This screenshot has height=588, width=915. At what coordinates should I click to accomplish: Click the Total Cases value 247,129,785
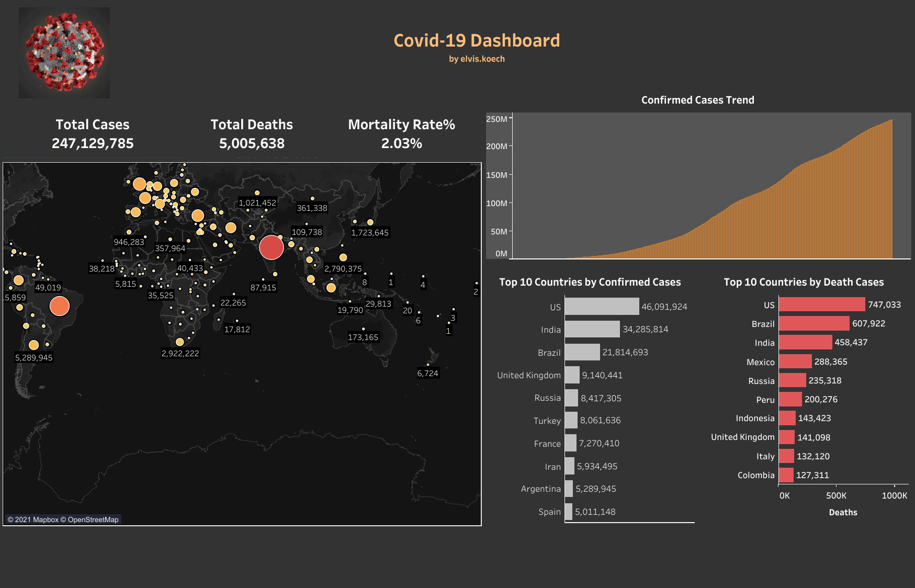[93, 143]
